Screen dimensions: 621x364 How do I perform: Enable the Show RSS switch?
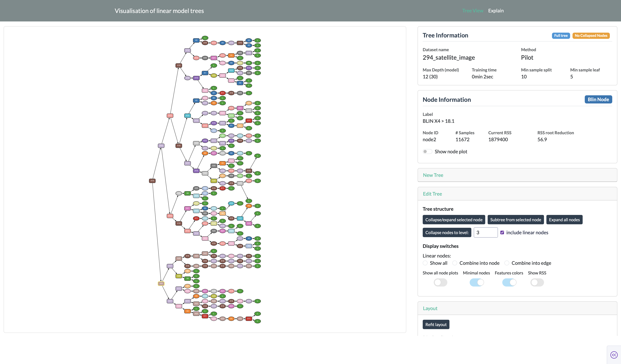point(537,282)
